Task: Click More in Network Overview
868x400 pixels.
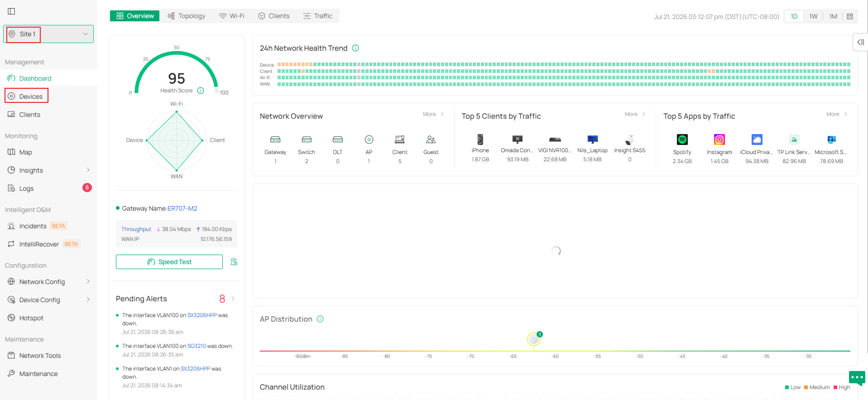Action: [433, 114]
